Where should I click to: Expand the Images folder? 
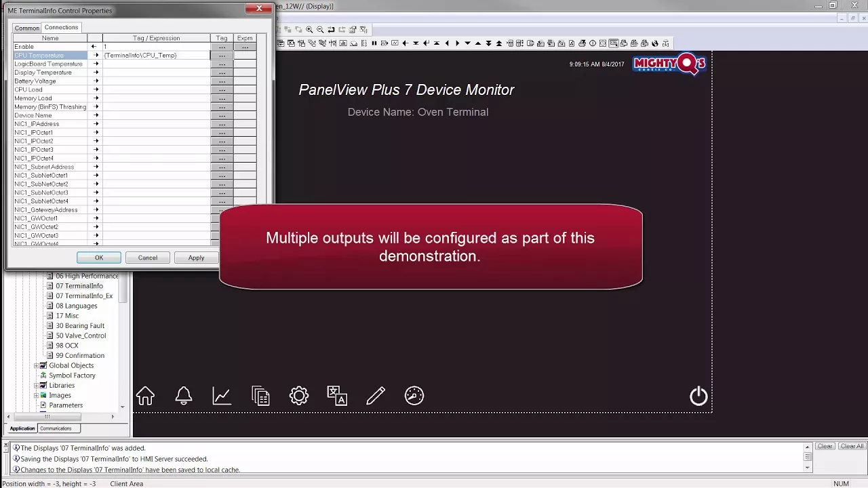36,395
